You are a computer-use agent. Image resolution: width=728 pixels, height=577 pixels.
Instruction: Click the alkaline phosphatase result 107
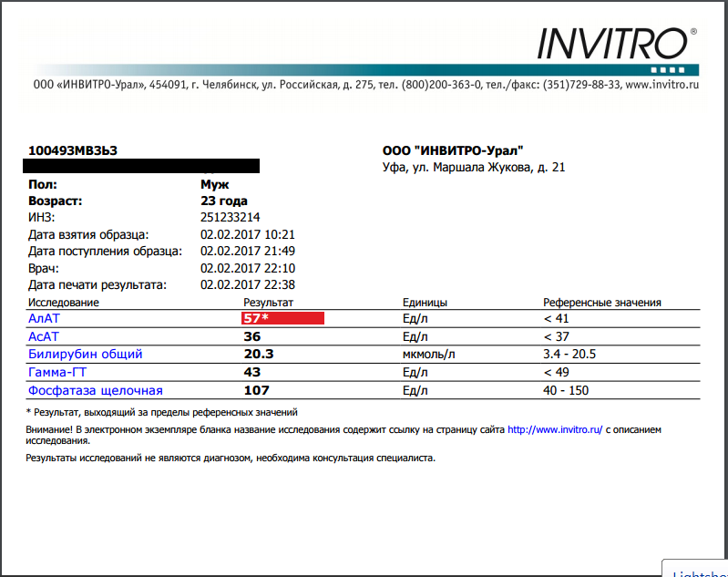click(x=256, y=391)
